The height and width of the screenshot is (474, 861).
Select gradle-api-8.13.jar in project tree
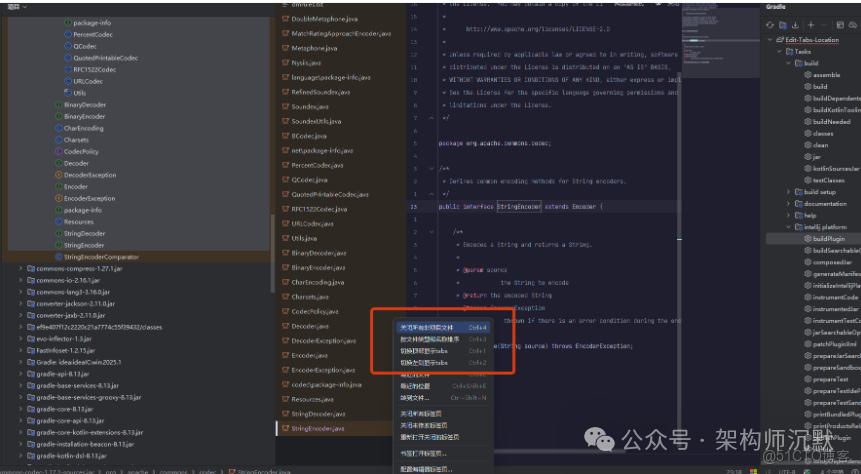(x=63, y=374)
